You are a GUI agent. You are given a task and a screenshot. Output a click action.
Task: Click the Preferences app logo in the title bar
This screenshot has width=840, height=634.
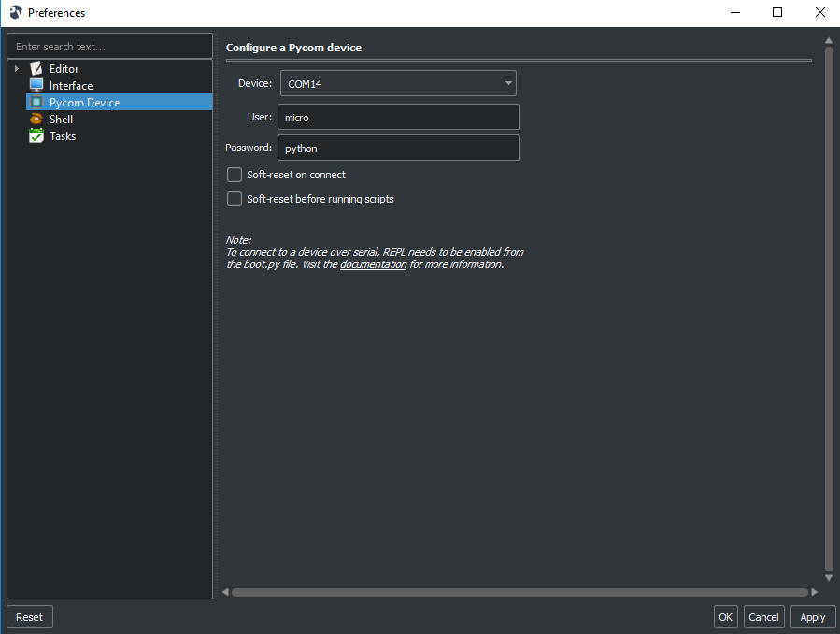coord(16,12)
